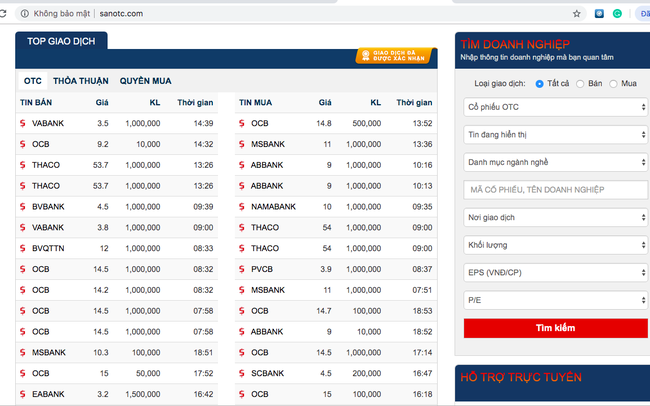The width and height of the screenshot is (650, 406).
Task: Click the dollar icon beside OCB 17:14 buy row
Action: coord(242,353)
